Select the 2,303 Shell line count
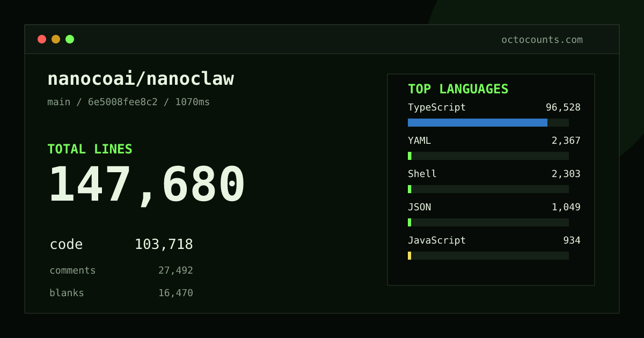 [566, 174]
